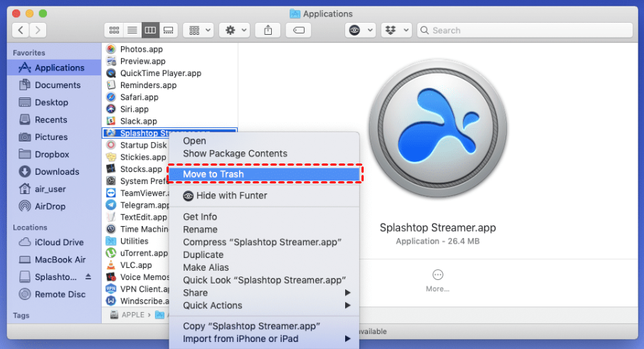Open the gear Action menu
This screenshot has height=349, width=644.
tap(235, 31)
